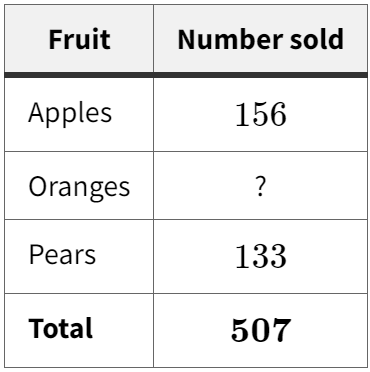Select the Apples row label
The image size is (370, 372).
(70, 114)
